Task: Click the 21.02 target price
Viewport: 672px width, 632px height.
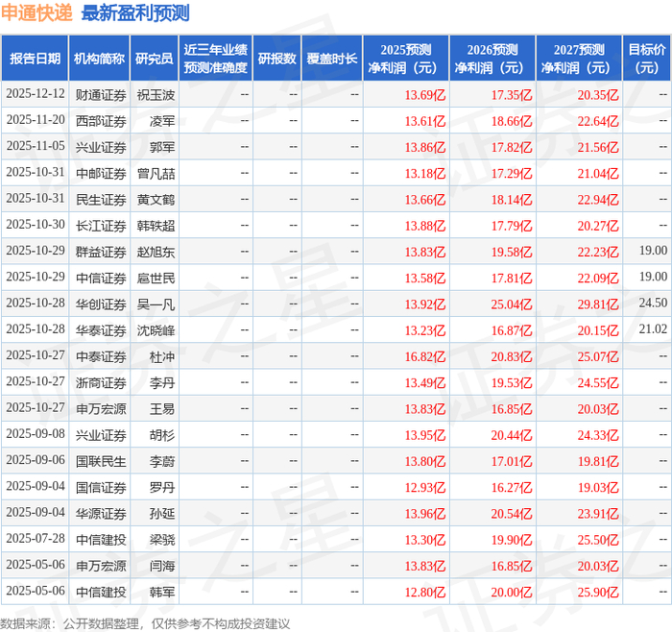Action: (653, 328)
